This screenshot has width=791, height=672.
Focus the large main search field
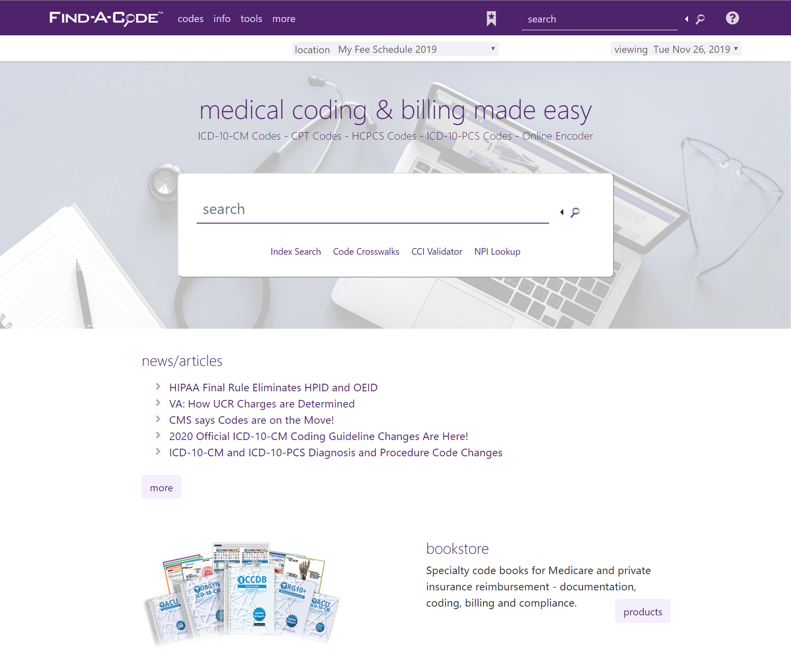(x=372, y=209)
